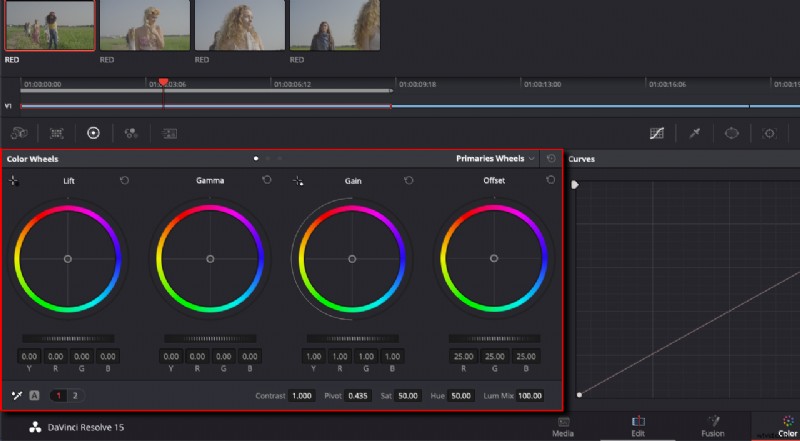Screen dimensions: 800x441
Task: Select the first RED clip thumbnail
Action: pyautogui.click(x=50, y=25)
